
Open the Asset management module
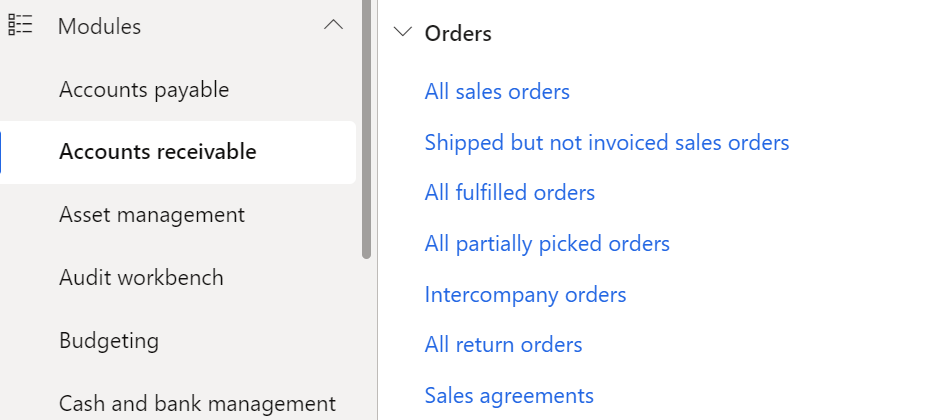(152, 215)
